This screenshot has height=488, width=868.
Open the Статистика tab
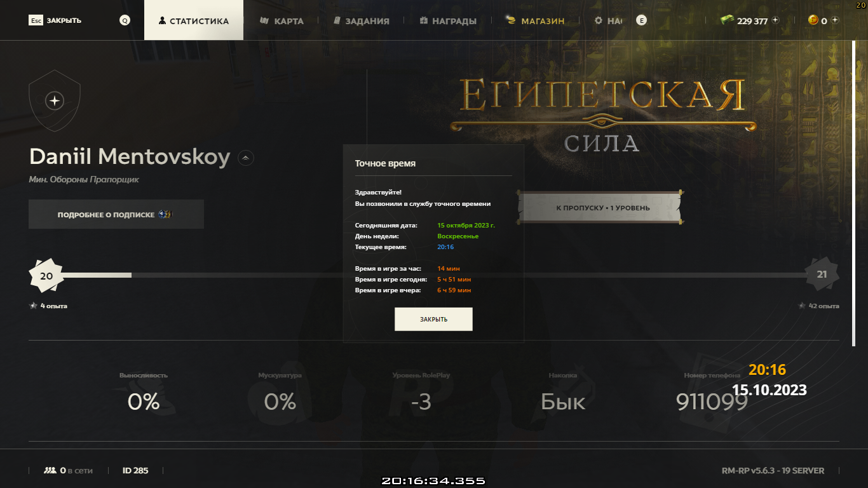(x=194, y=20)
